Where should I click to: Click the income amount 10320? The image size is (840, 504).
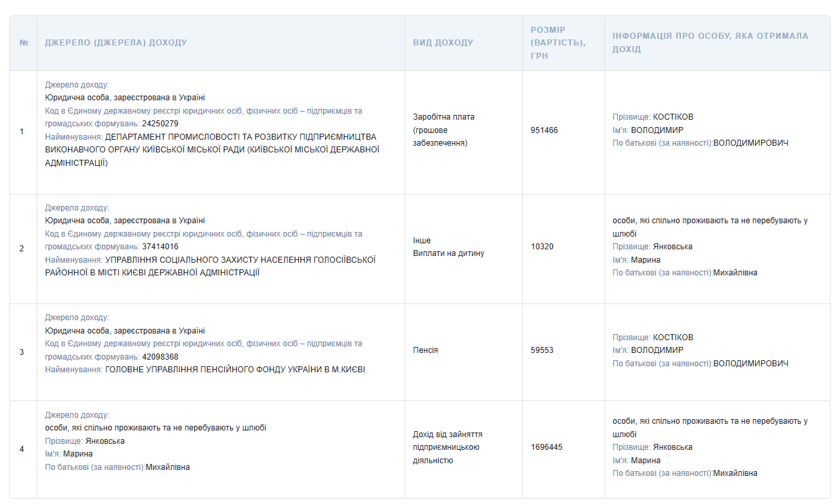tap(542, 247)
